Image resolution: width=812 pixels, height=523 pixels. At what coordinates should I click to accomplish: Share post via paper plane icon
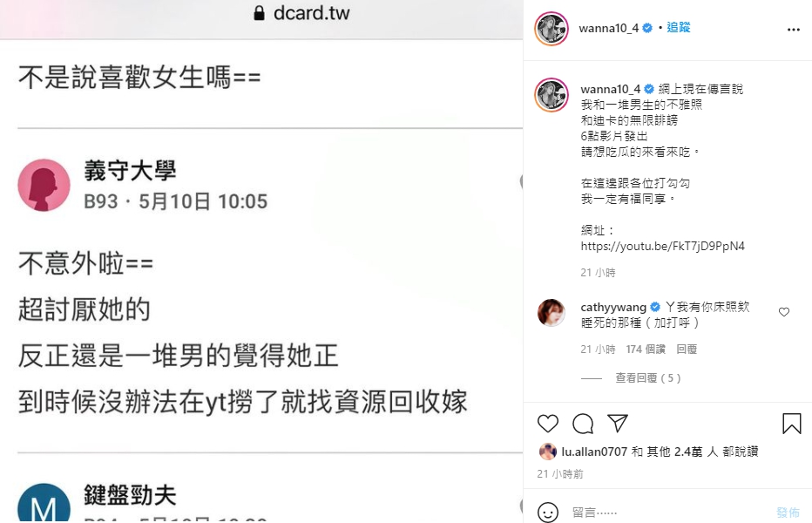tap(618, 423)
